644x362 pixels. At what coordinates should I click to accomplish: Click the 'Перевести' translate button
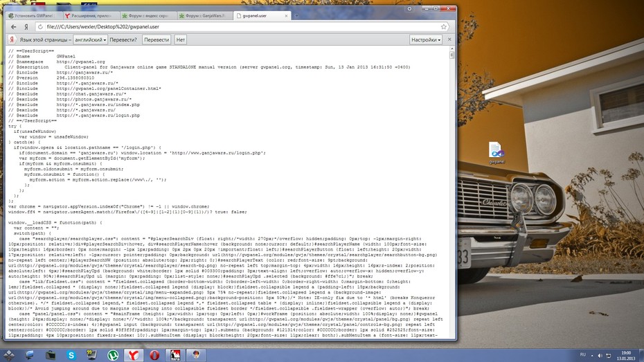click(x=156, y=40)
